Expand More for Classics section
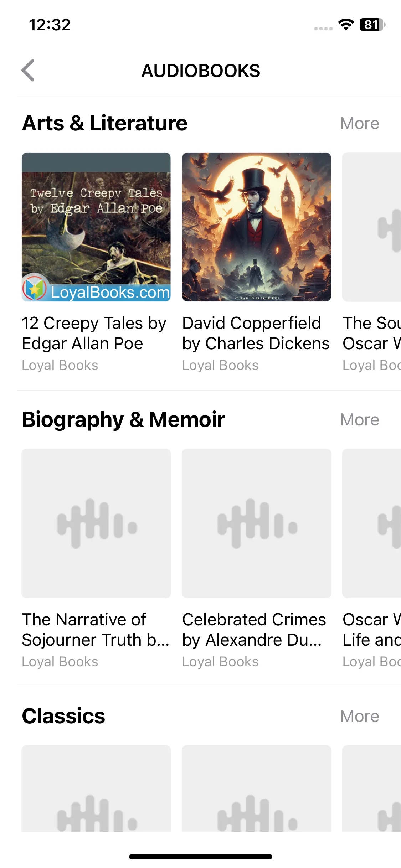The width and height of the screenshot is (401, 868). [x=359, y=716]
